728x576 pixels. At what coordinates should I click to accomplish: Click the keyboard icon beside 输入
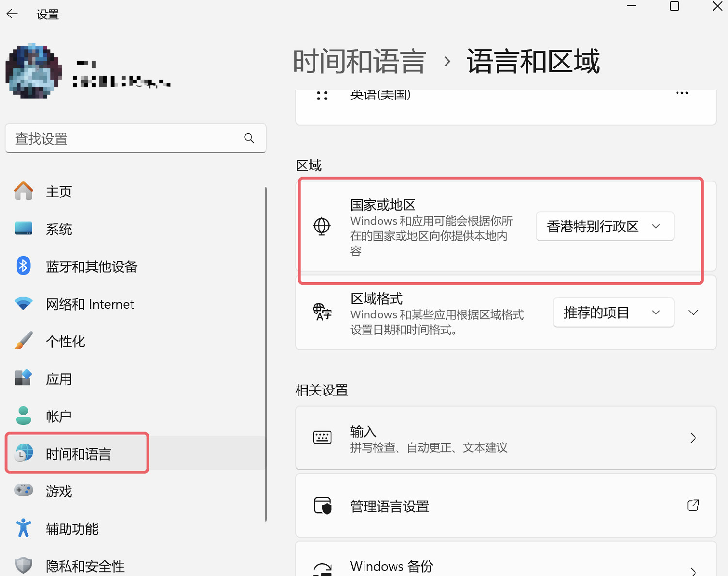[x=322, y=438]
